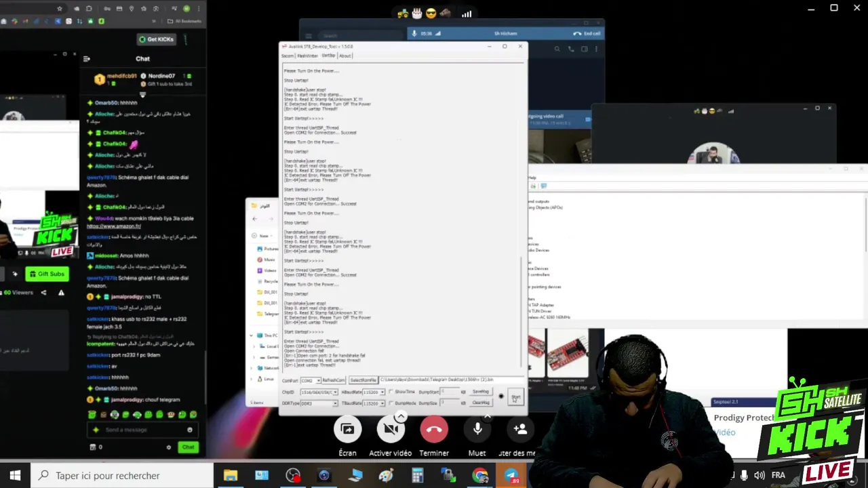Open the TBaudRate dropdown
This screenshot has width=868, height=488.
pyautogui.click(x=374, y=403)
